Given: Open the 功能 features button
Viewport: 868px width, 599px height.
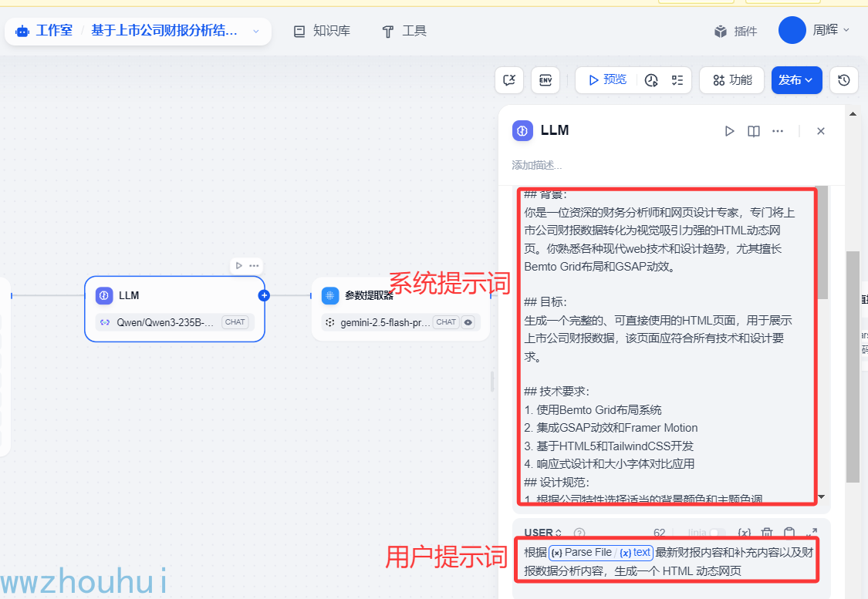Looking at the screenshot, I should pos(732,80).
